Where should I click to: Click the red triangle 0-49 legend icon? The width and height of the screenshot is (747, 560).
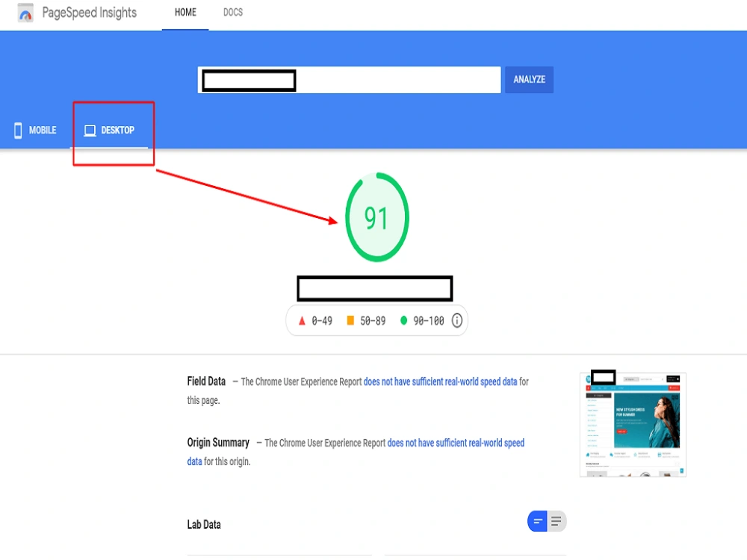[x=302, y=320]
